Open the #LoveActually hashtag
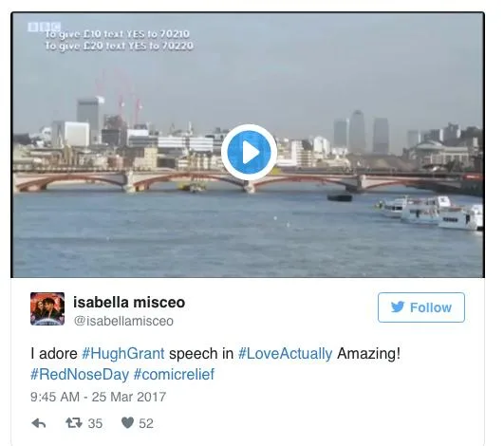 point(285,353)
